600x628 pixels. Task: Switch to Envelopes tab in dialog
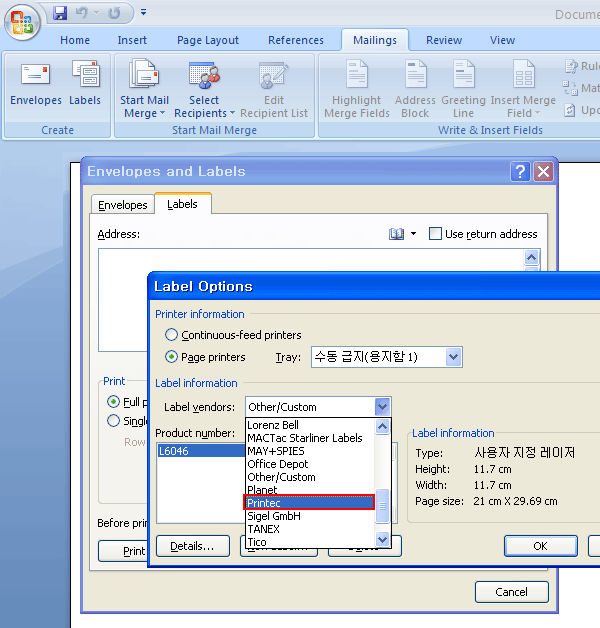pyautogui.click(x=123, y=205)
